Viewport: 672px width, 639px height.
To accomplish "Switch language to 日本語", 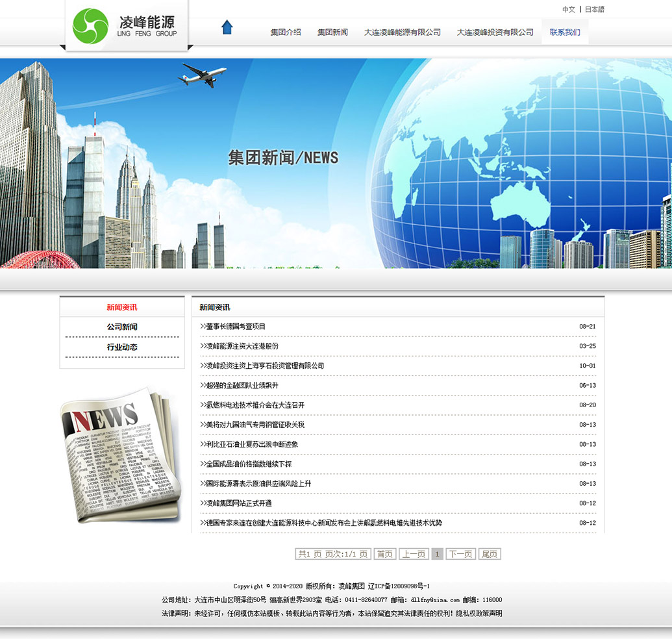I will (x=594, y=10).
